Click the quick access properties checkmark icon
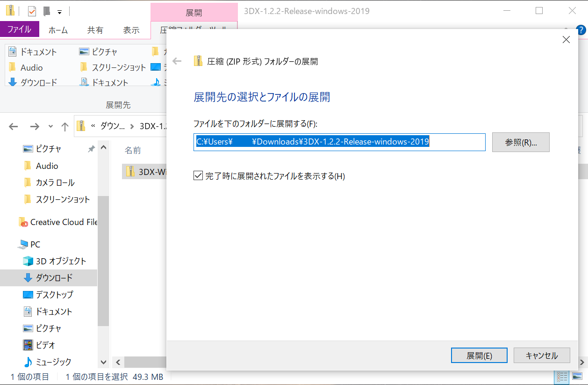 32,11
